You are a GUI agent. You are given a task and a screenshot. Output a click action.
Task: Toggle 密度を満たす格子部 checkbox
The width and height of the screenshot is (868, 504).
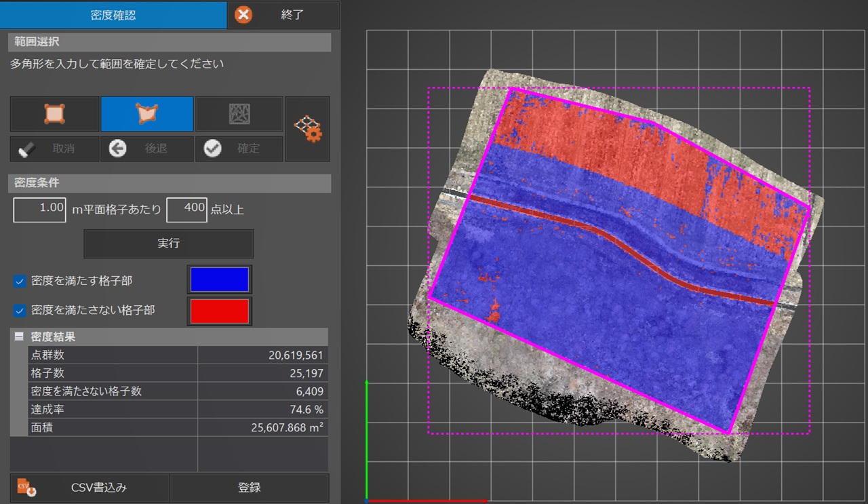tap(20, 281)
